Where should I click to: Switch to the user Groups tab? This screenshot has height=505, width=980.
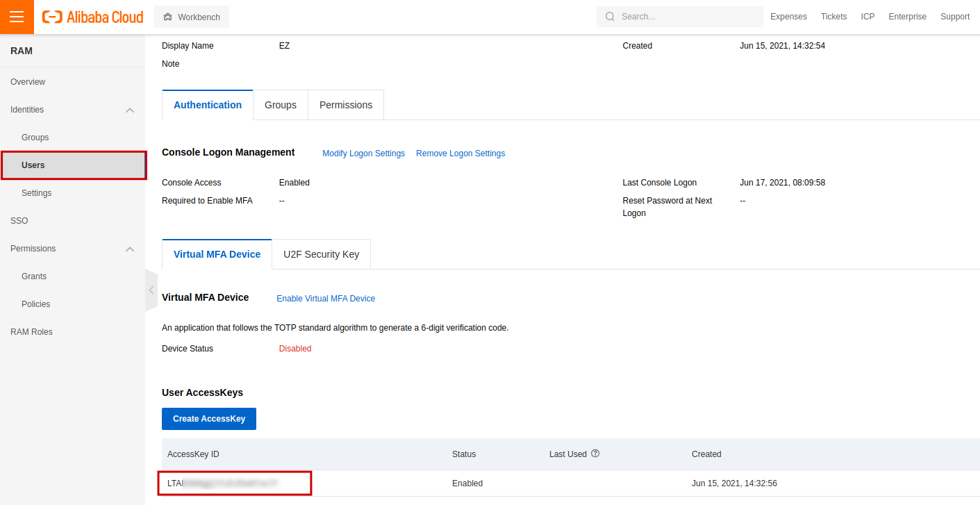click(x=281, y=105)
